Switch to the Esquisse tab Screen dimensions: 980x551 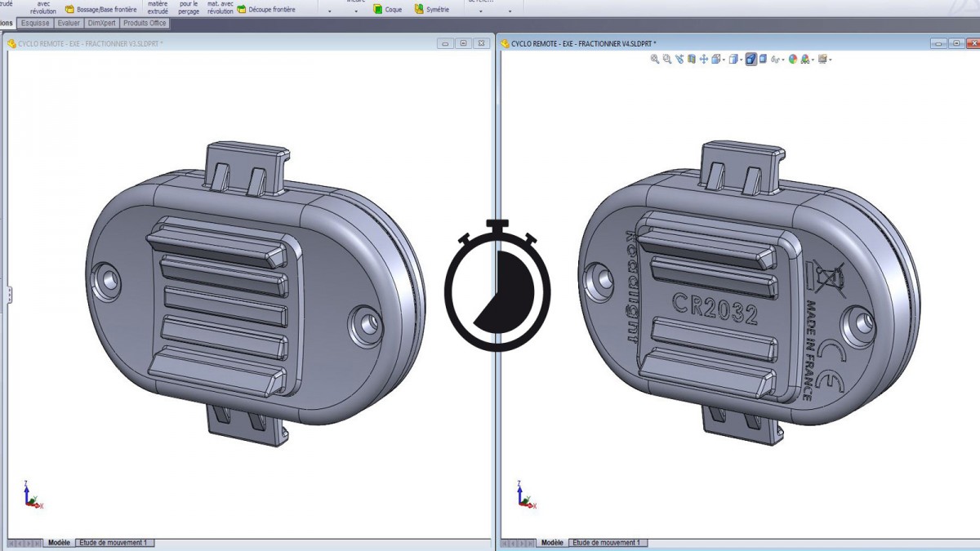click(x=35, y=24)
